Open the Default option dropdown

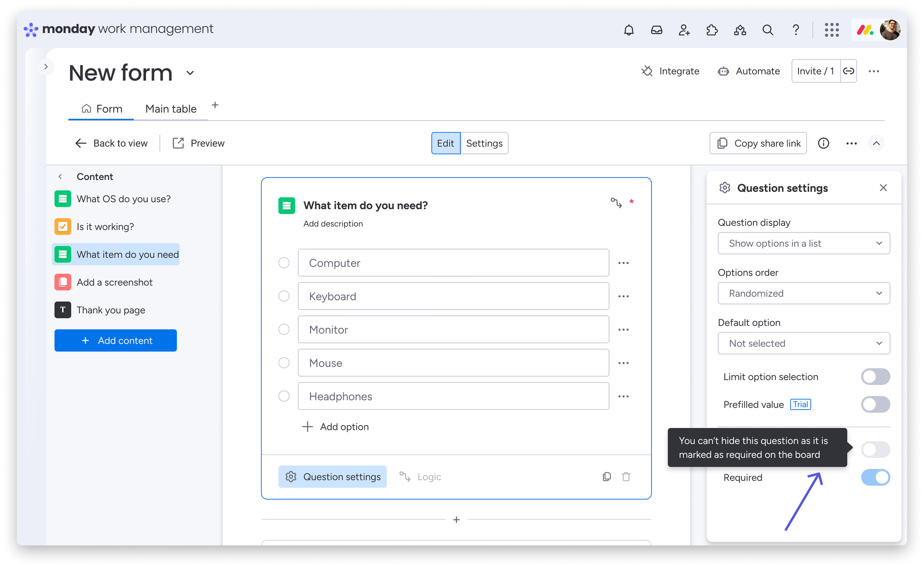(x=803, y=343)
